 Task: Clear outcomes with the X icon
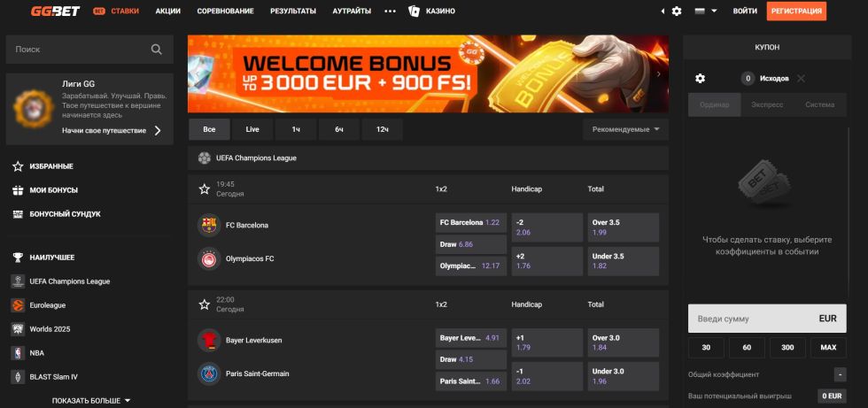click(801, 79)
